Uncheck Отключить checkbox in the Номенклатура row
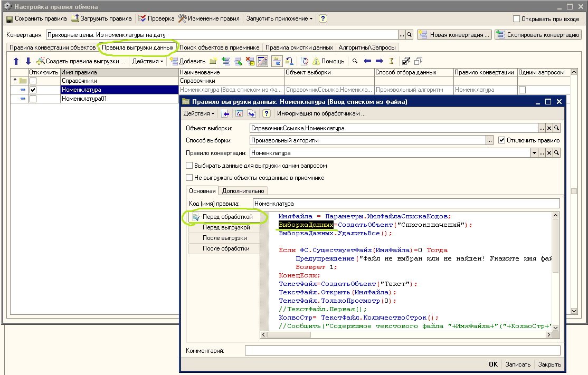This screenshot has height=375, width=588. click(33, 90)
